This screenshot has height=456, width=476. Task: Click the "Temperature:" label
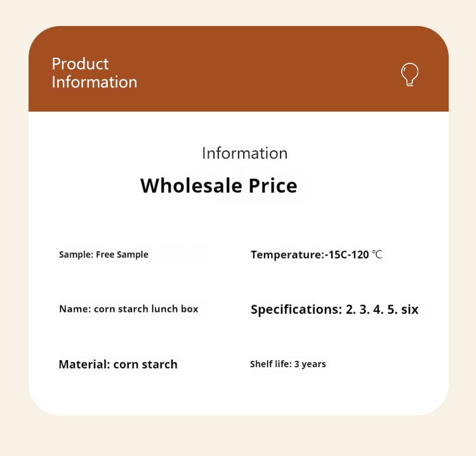point(287,255)
